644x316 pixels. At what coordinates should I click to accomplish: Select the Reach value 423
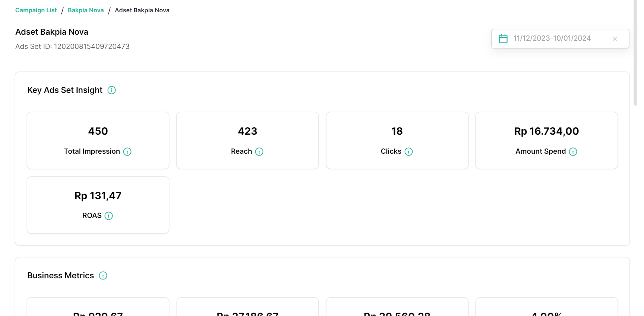247,131
